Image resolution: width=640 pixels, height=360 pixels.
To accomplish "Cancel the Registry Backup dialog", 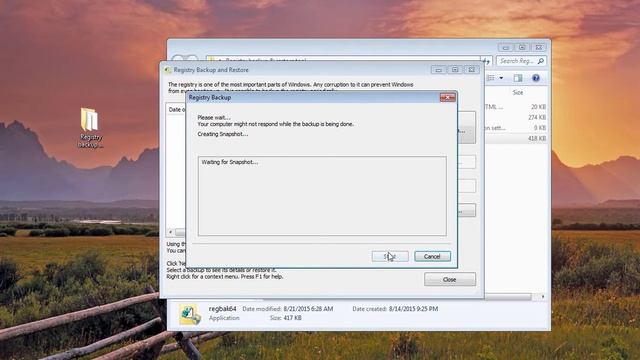I will tap(432, 256).
